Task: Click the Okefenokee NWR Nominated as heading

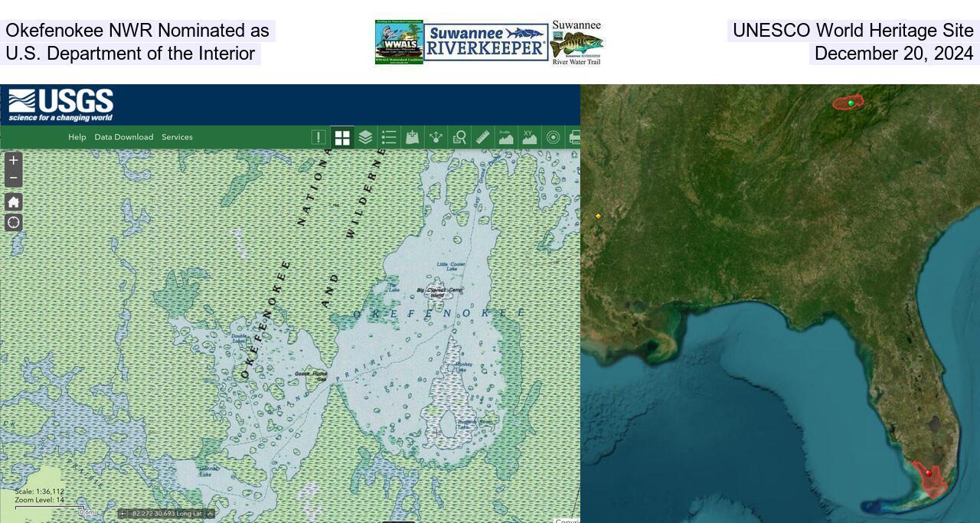Action: click(x=137, y=31)
